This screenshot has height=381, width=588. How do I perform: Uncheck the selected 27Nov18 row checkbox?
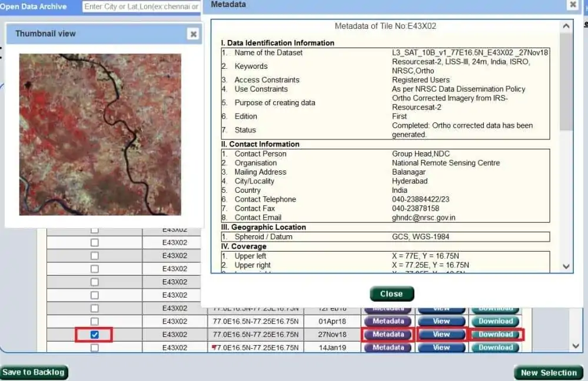tap(95, 334)
